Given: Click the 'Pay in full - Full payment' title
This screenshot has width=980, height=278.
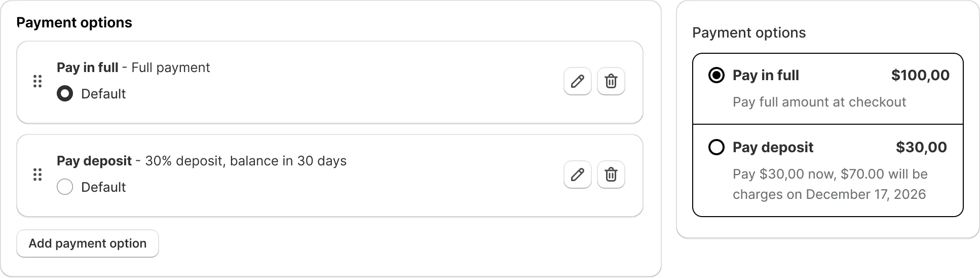Looking at the screenshot, I should tap(133, 67).
